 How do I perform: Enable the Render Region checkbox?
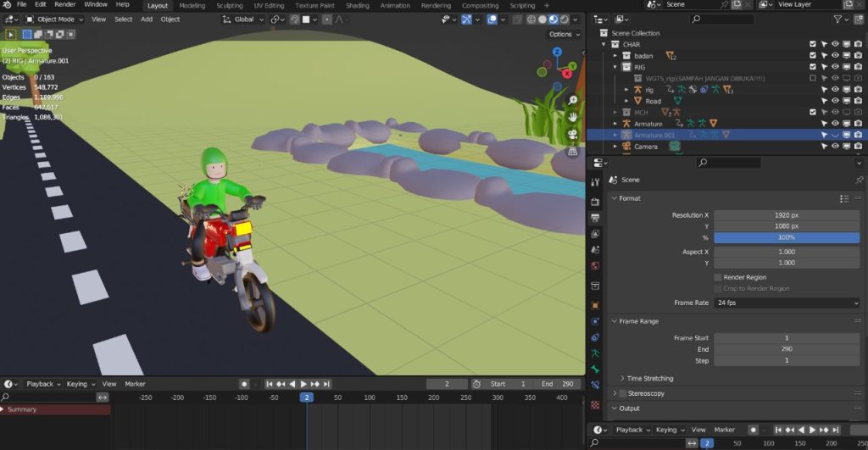tap(718, 277)
